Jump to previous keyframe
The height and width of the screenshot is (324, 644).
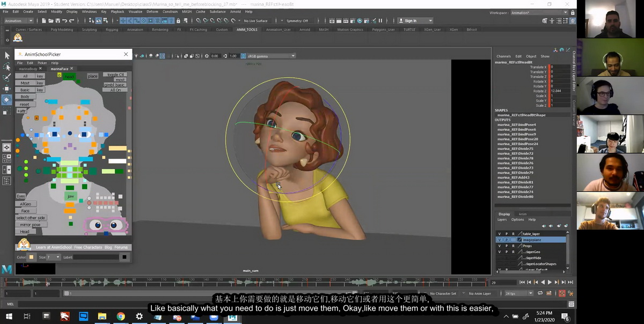coord(536,282)
